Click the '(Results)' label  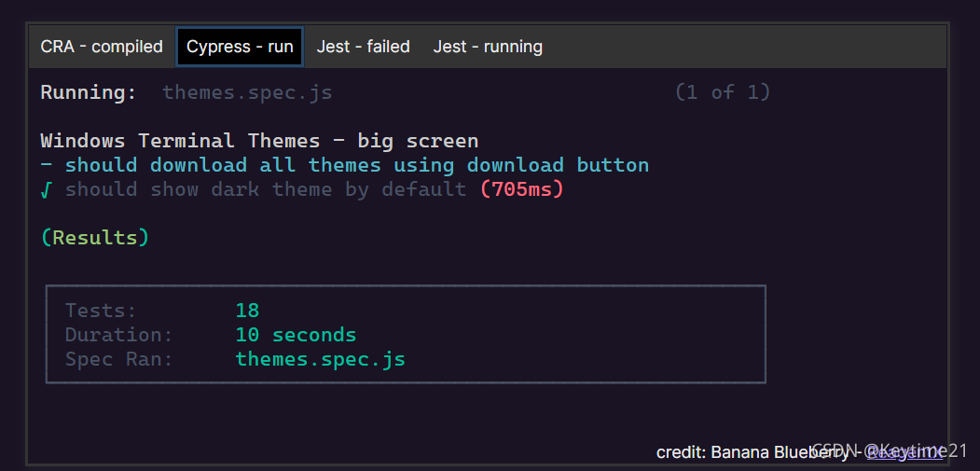95,238
